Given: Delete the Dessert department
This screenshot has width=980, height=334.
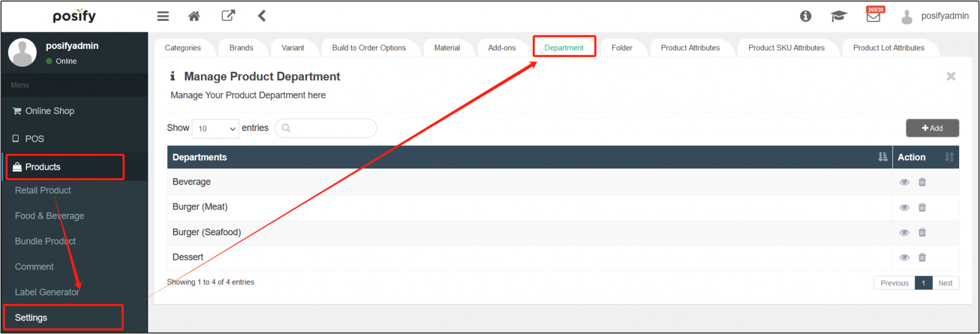Looking at the screenshot, I should 922,257.
